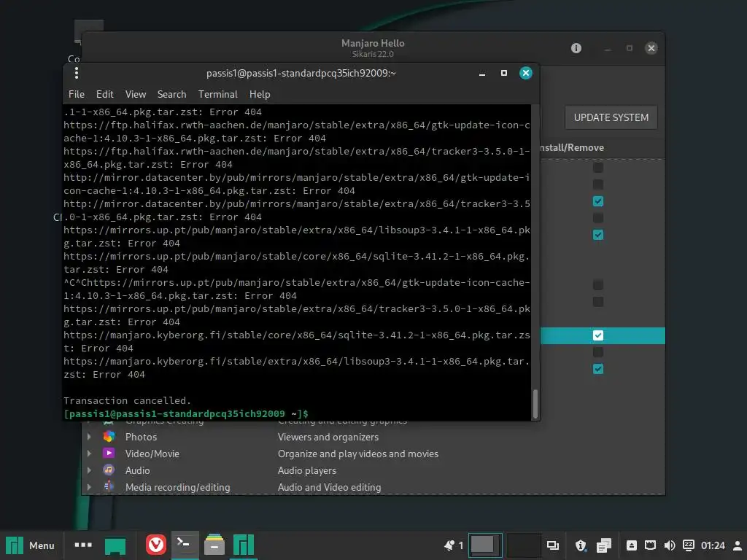This screenshot has width=747, height=560.
Task: Click the Photos category icon
Action: click(109, 436)
